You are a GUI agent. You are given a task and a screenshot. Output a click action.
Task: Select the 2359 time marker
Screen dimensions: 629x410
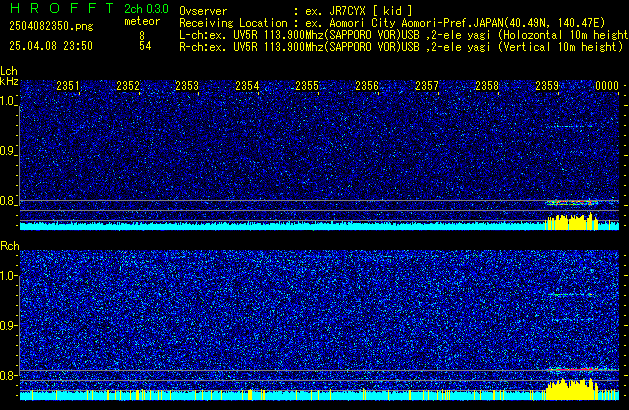(x=547, y=86)
